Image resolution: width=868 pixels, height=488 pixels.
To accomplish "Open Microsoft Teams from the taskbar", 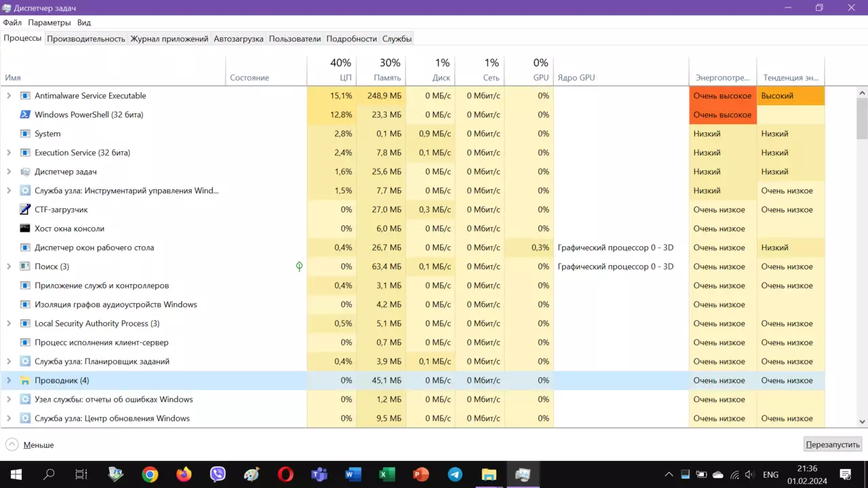I will click(319, 474).
